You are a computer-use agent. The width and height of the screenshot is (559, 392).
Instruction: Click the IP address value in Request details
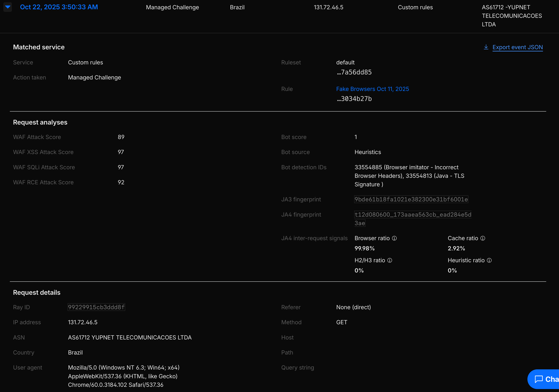pos(82,322)
